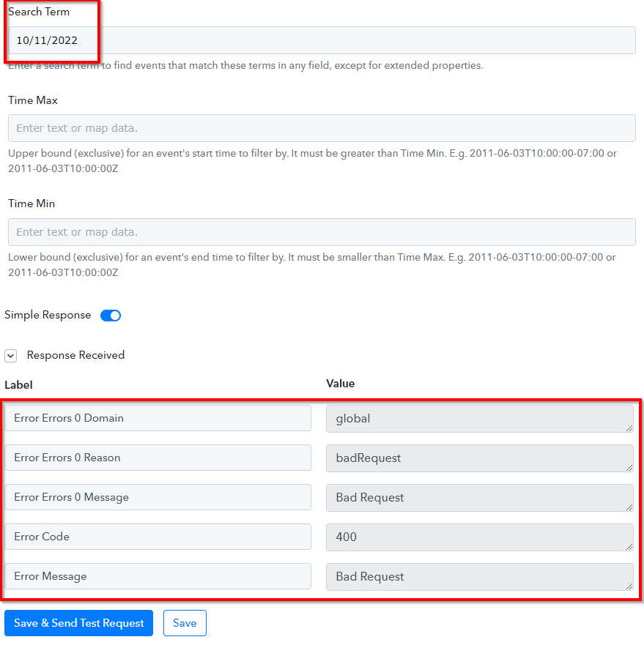The width and height of the screenshot is (644, 645).
Task: Click the Simple Response label text
Action: (x=48, y=315)
